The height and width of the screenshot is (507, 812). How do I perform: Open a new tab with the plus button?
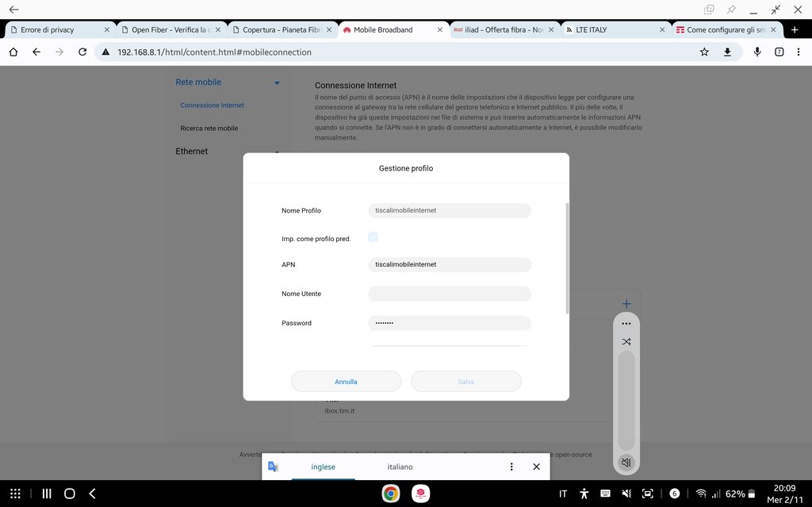[795, 29]
